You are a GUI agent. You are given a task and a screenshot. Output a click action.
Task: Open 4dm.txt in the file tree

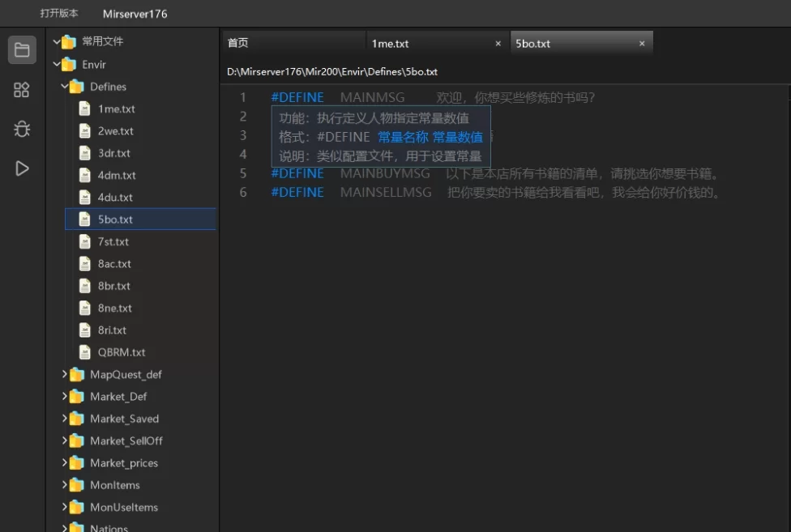click(117, 176)
